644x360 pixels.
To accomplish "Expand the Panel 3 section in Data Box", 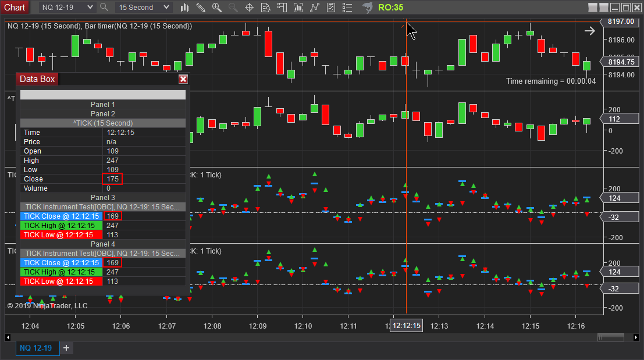I will coord(102,197).
